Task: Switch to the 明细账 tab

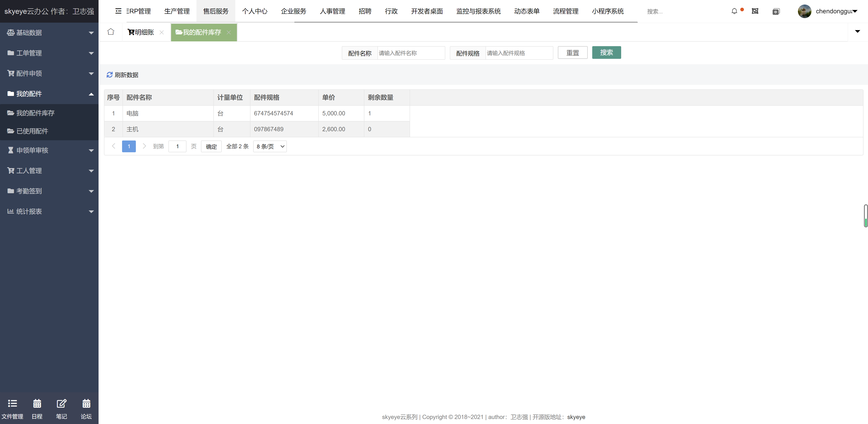Action: tap(143, 32)
